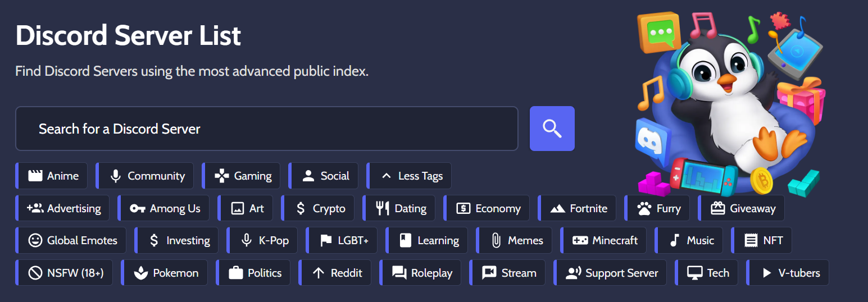Pick the Music note tag

click(x=689, y=240)
